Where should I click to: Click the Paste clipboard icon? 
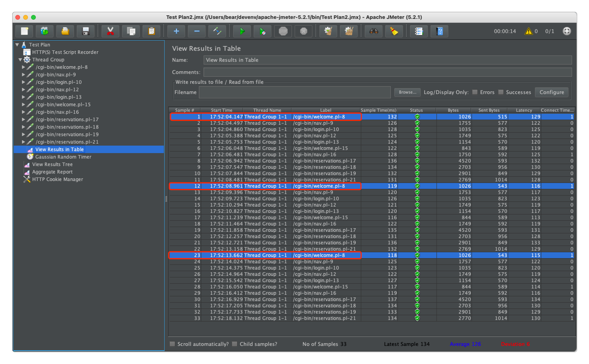point(151,31)
